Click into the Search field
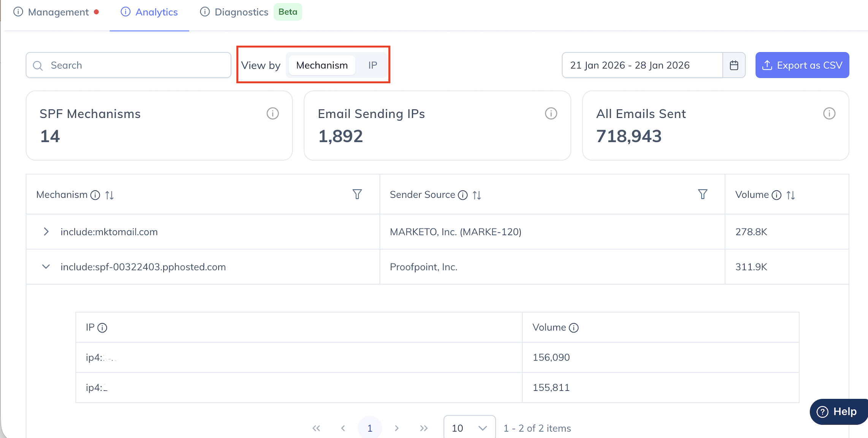The width and height of the screenshot is (868, 438). [x=129, y=65]
